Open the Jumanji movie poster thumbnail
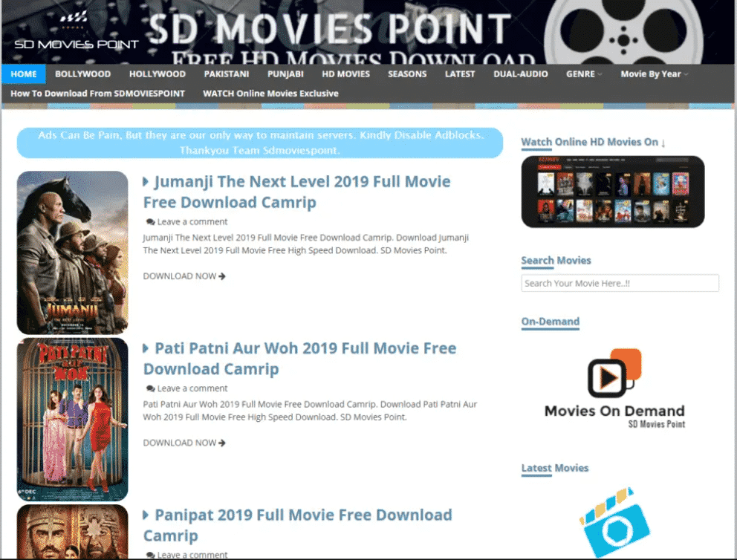This screenshot has width=737, height=560. (72, 253)
